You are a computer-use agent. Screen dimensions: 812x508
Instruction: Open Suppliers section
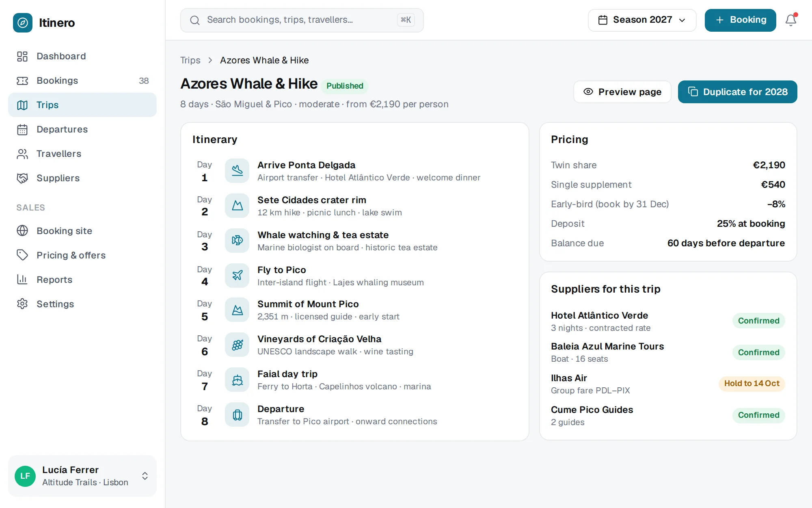tap(82, 178)
